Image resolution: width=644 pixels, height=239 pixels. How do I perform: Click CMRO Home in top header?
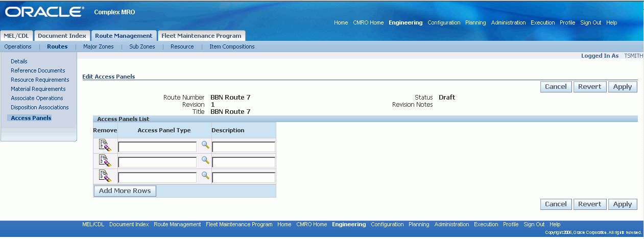368,22
